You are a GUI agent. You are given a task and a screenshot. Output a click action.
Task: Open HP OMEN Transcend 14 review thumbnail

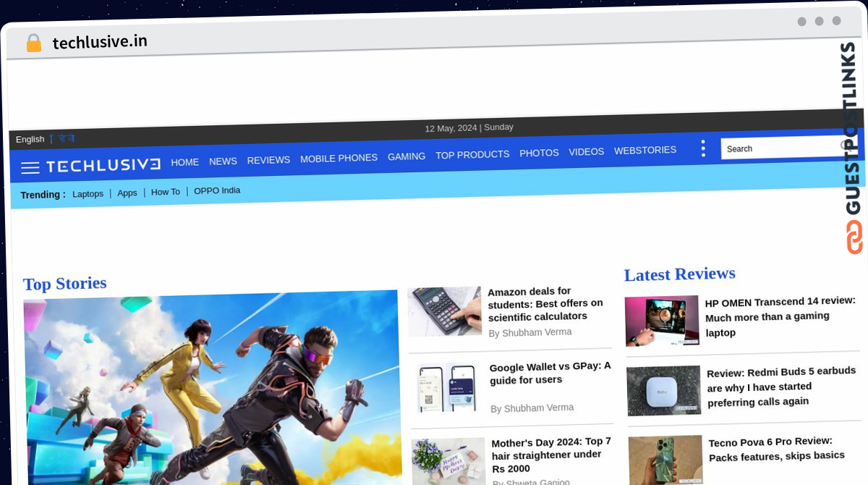[662, 321]
